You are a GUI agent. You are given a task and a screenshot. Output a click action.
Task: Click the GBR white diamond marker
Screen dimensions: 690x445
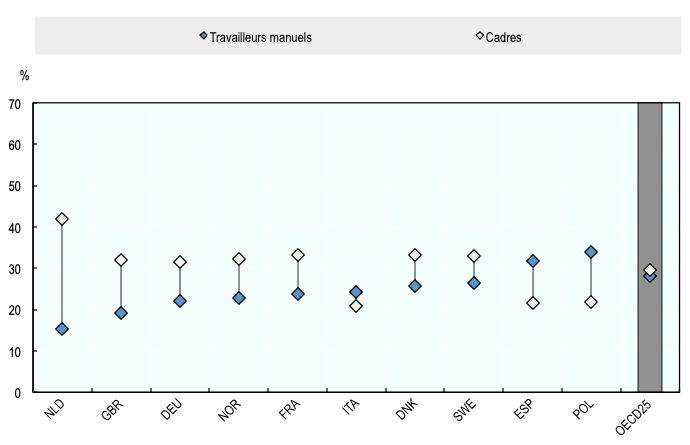click(x=121, y=260)
